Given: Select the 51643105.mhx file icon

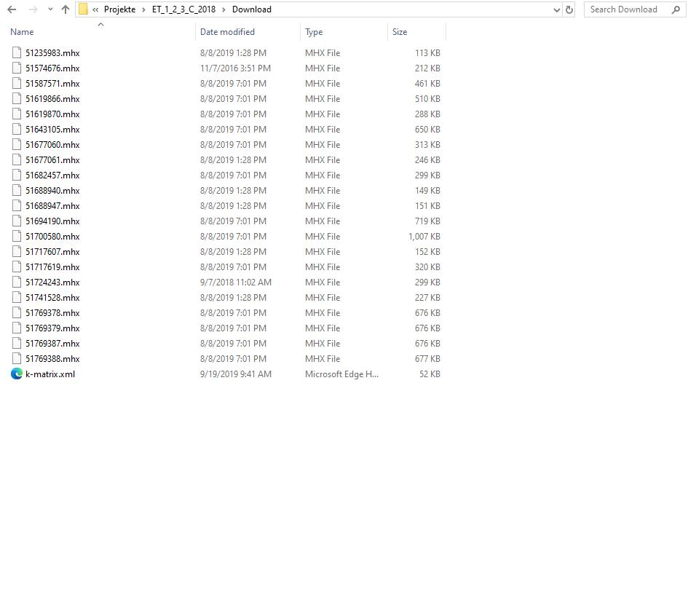Looking at the screenshot, I should tap(17, 129).
